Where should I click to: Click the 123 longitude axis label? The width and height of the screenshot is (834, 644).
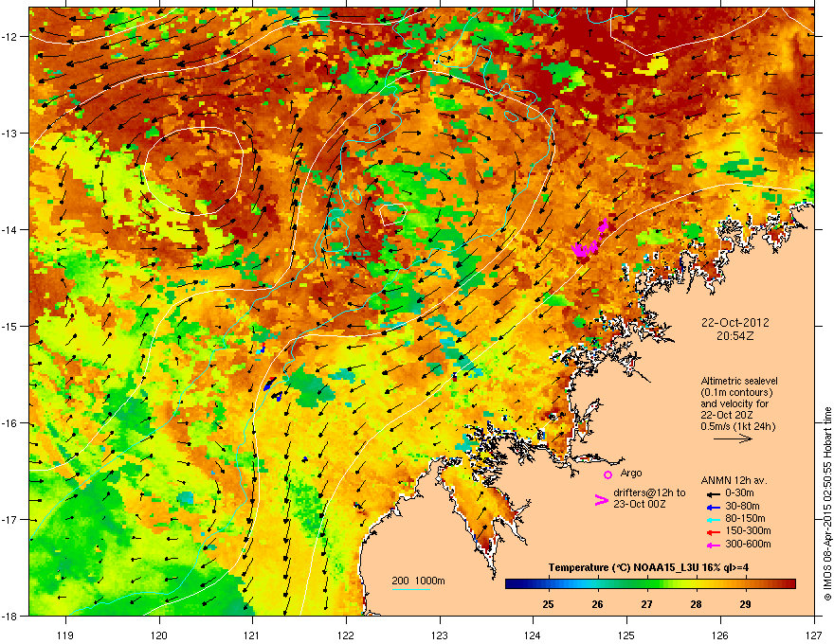[440, 635]
